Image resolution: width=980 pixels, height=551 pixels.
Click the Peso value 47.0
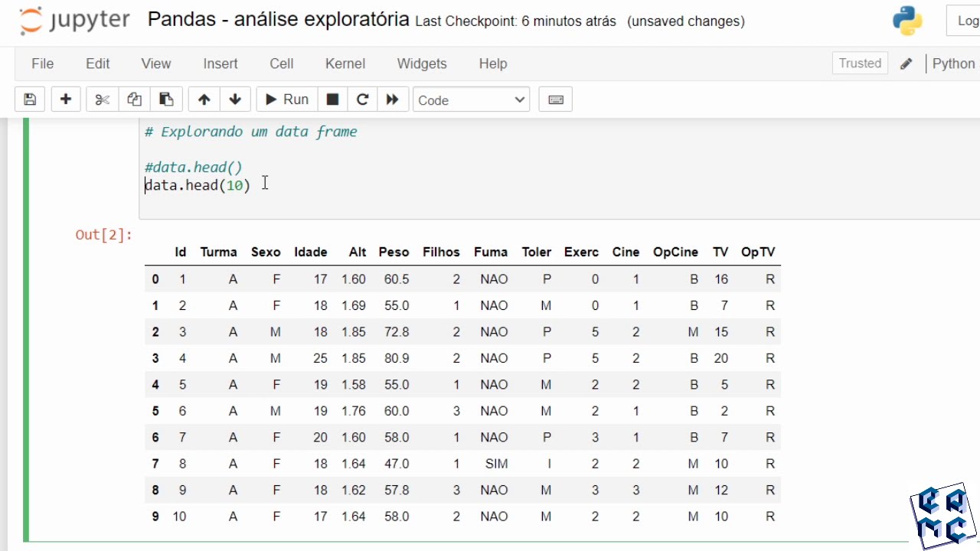(397, 464)
